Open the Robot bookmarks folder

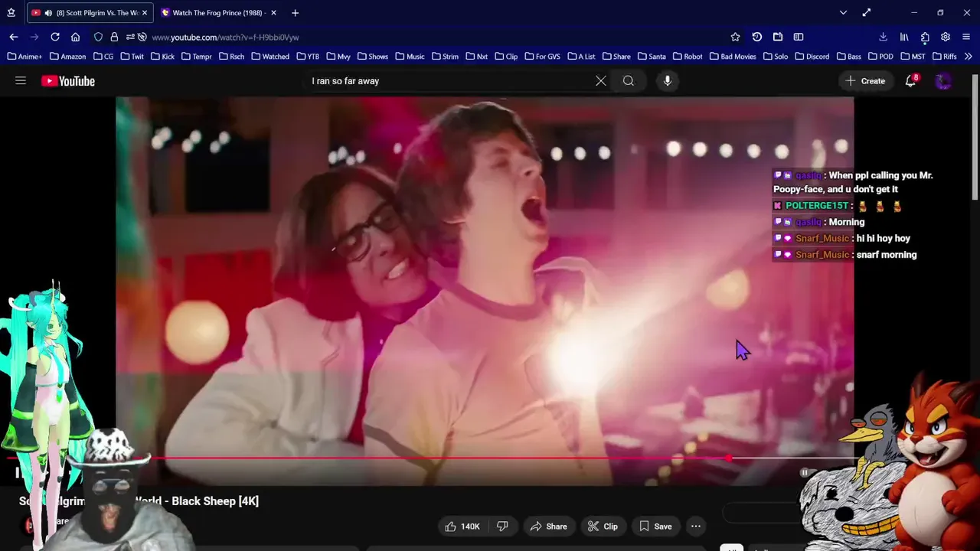pos(688,57)
